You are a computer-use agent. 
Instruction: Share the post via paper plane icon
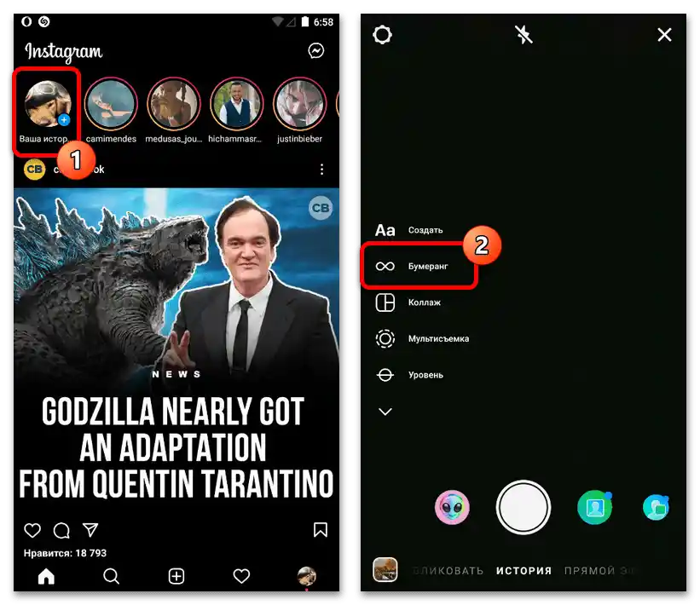[x=90, y=530]
